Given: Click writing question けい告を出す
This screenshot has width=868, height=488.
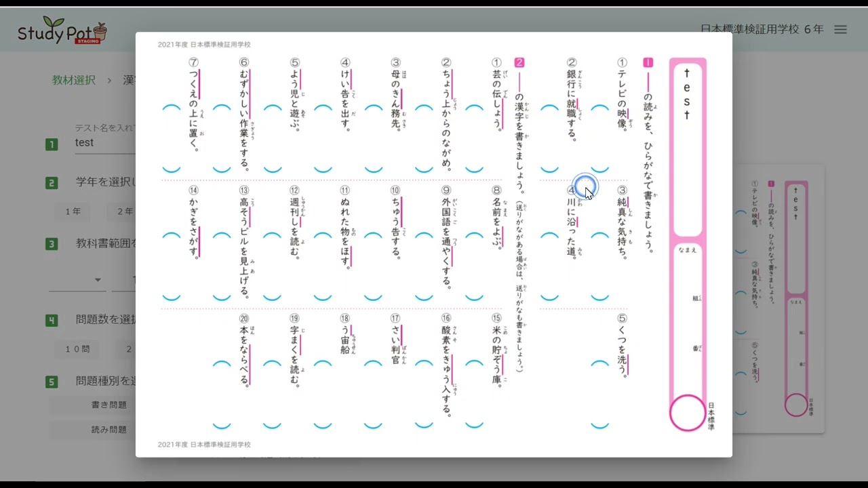Looking at the screenshot, I should tap(346, 94).
